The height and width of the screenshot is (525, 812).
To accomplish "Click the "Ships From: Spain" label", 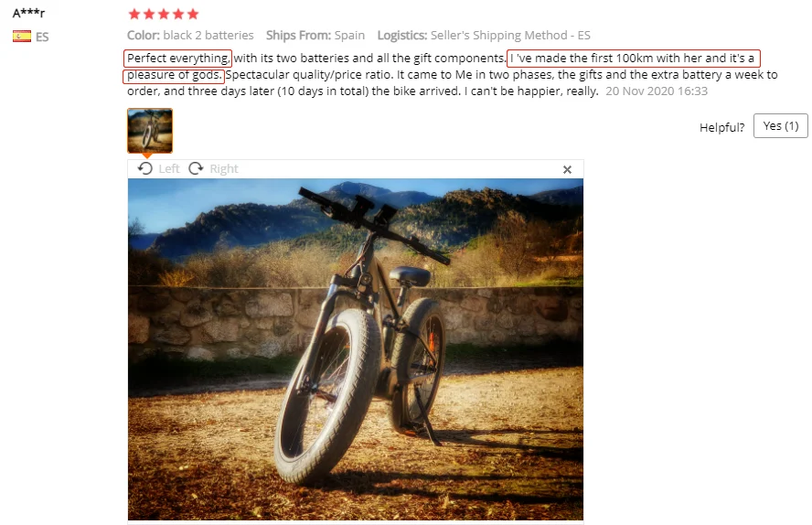I will click(315, 35).
